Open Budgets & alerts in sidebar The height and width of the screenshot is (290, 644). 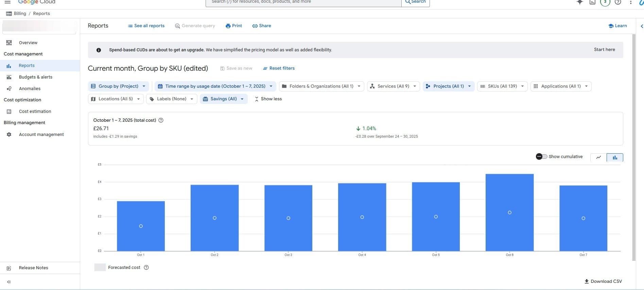tap(35, 77)
